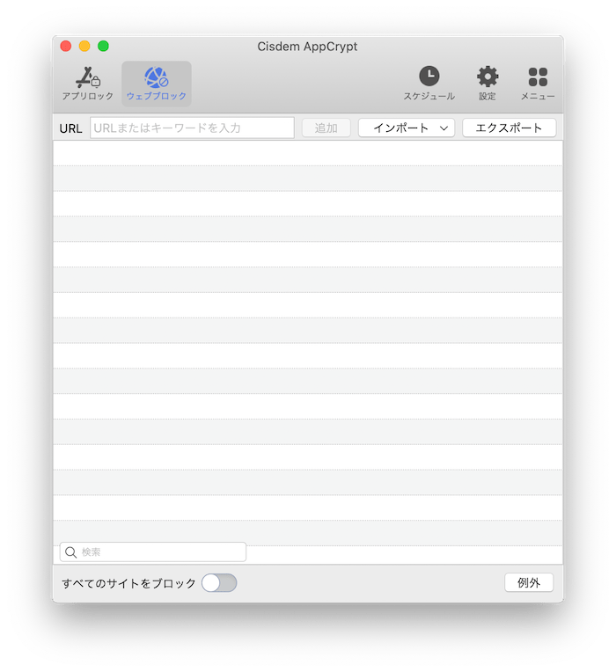Click the magnifier icon in search field

[70, 552]
